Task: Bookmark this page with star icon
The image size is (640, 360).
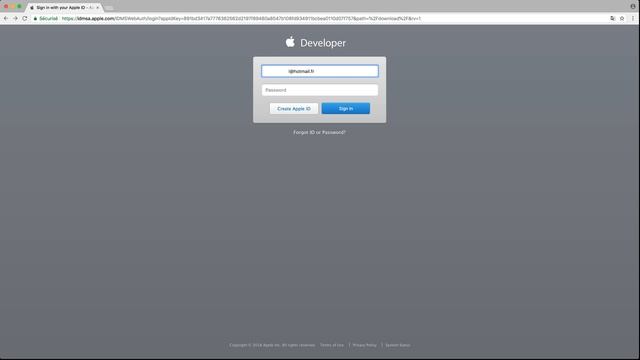Action: pyautogui.click(x=622, y=18)
